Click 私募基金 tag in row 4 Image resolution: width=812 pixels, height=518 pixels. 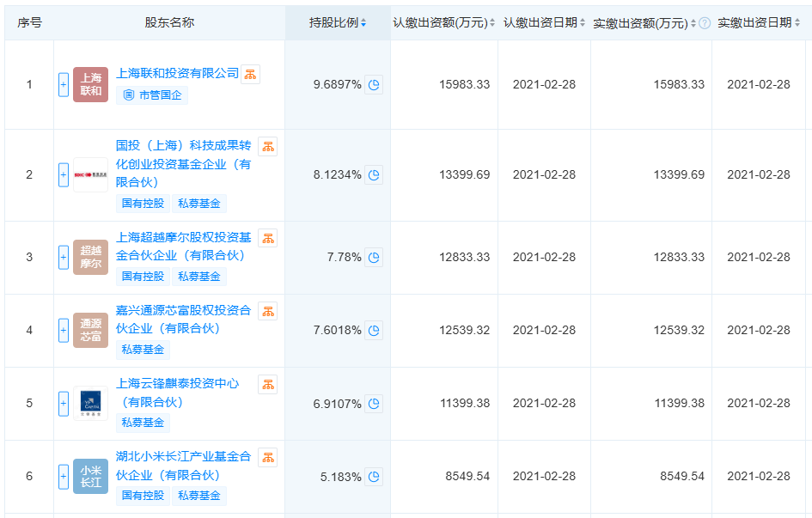pos(143,350)
